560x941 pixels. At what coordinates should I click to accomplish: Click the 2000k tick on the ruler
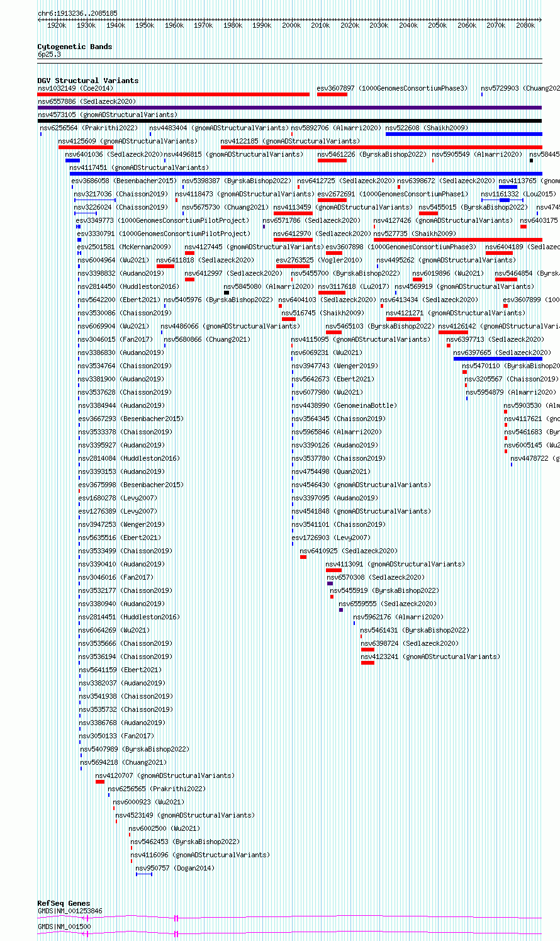pyautogui.click(x=291, y=25)
